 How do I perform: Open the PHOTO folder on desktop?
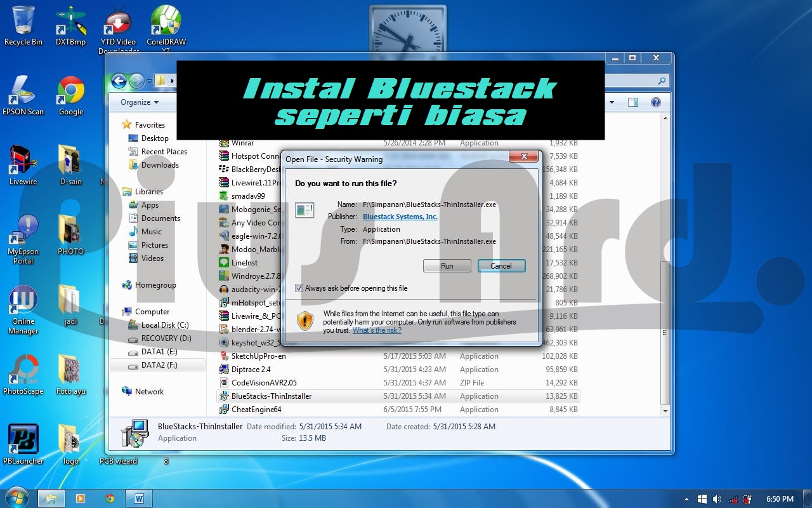[70, 235]
